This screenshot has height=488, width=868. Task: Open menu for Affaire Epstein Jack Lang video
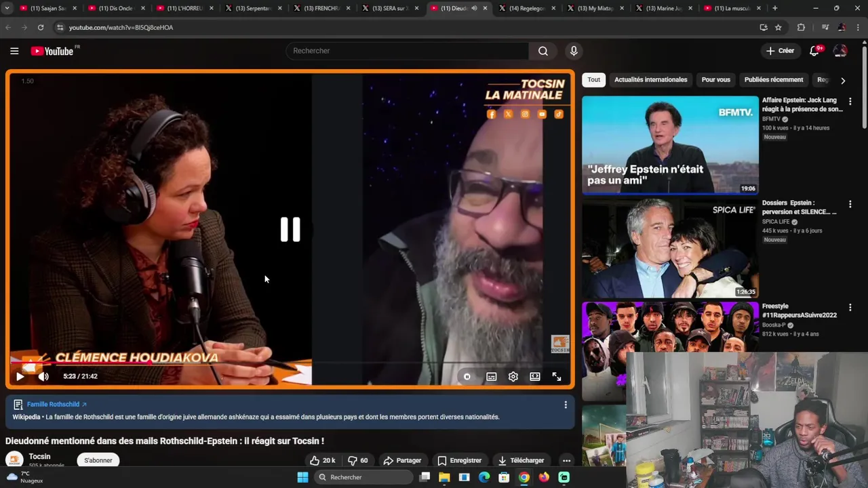[850, 101]
